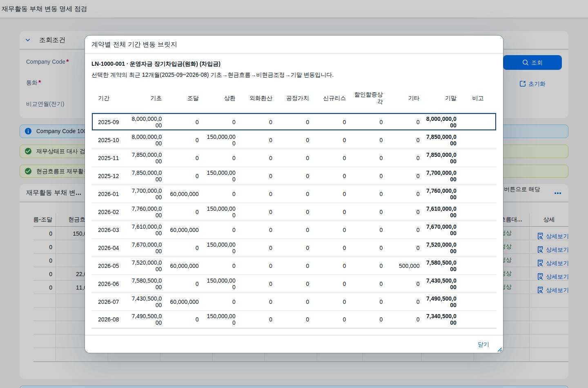Close the dialog with 닫기 button
This screenshot has height=388, width=588.
click(483, 344)
